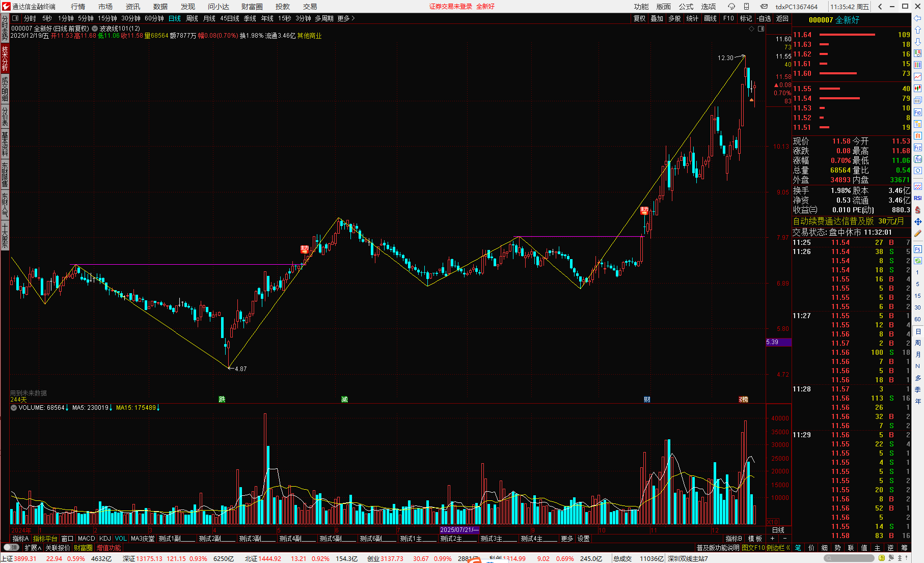The width and height of the screenshot is (924, 563).
Task: Toggle 日 daily period in right sidebar
Action: [x=918, y=331]
